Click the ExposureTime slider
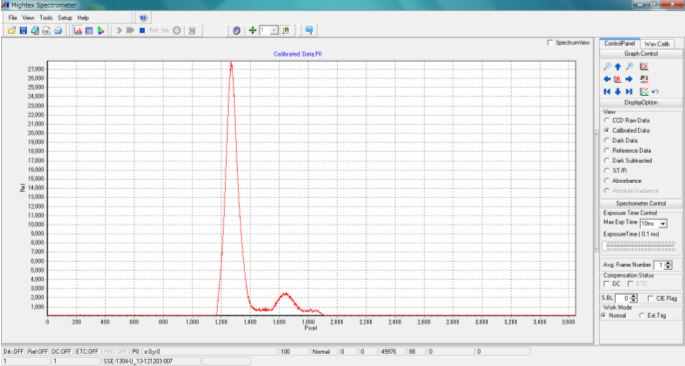This screenshot has width=685, height=366. 640,246
